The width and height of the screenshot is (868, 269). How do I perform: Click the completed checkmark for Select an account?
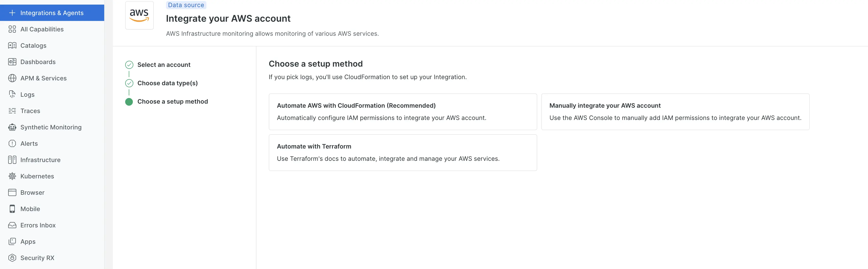click(129, 65)
